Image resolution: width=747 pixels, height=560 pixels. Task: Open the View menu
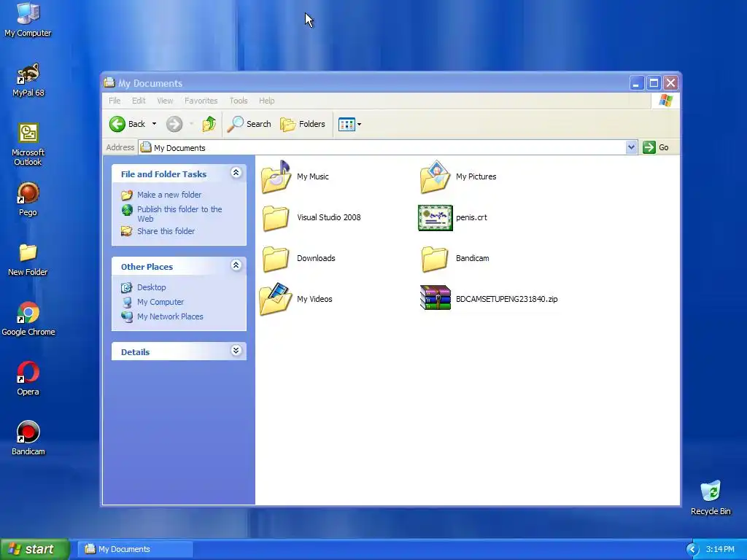(x=165, y=101)
